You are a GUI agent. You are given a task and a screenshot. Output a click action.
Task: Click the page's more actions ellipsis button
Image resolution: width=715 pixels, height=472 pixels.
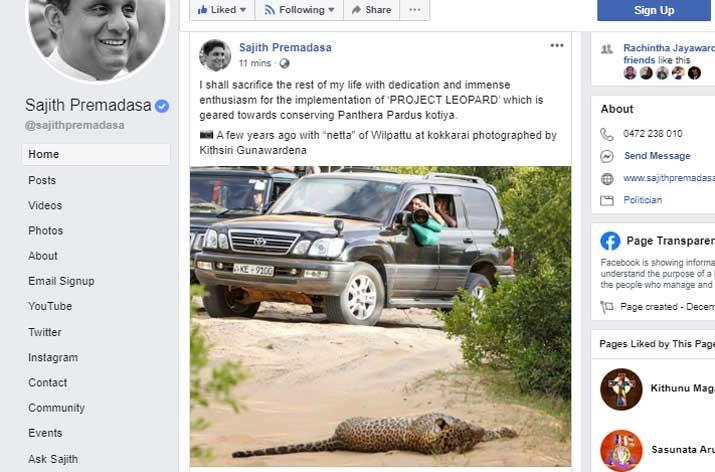tap(416, 10)
